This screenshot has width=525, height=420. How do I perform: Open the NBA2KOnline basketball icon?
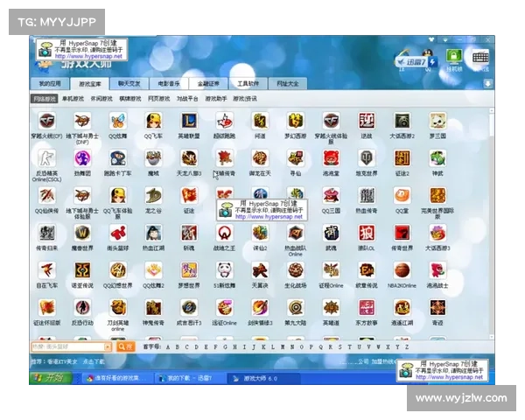coord(402,270)
